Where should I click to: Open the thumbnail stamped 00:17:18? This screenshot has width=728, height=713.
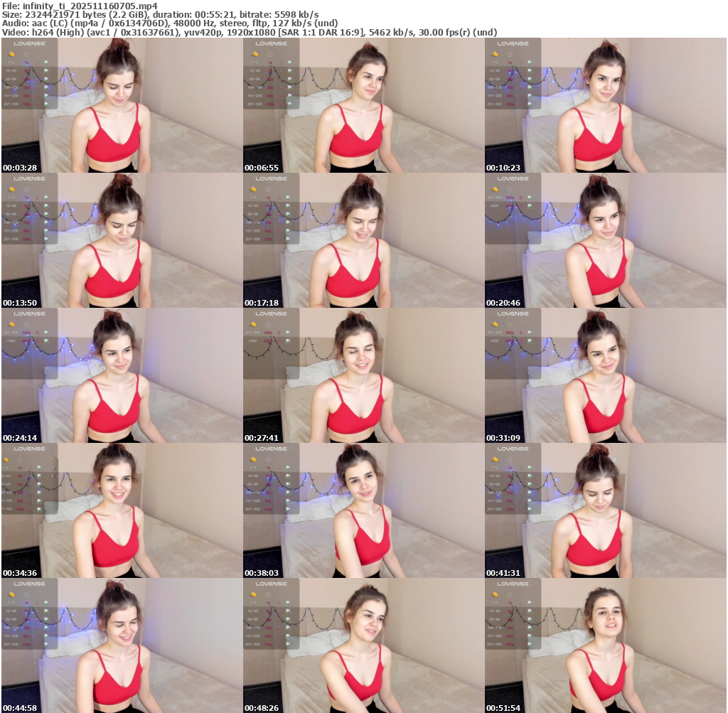[363, 240]
